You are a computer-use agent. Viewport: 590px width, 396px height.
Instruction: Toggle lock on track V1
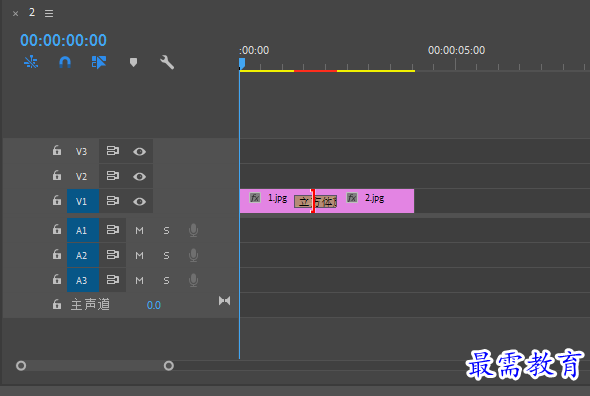(56, 200)
